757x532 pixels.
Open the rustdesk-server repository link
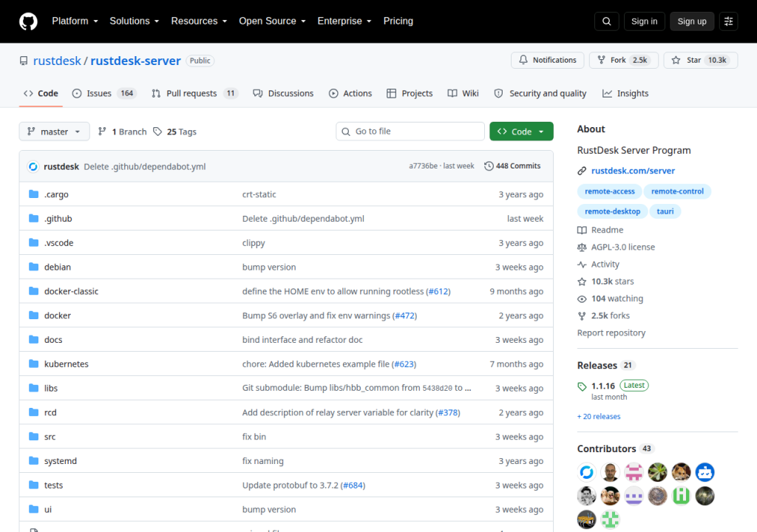pyautogui.click(x=136, y=61)
